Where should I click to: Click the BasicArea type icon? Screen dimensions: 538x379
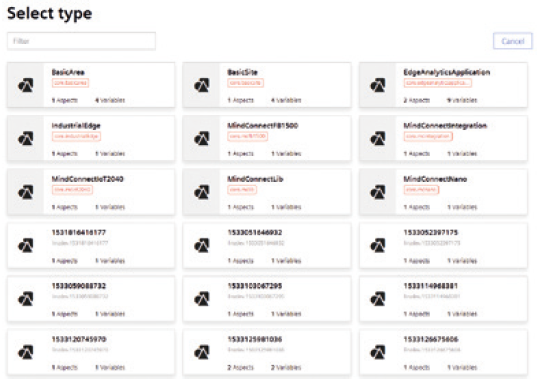(26, 85)
